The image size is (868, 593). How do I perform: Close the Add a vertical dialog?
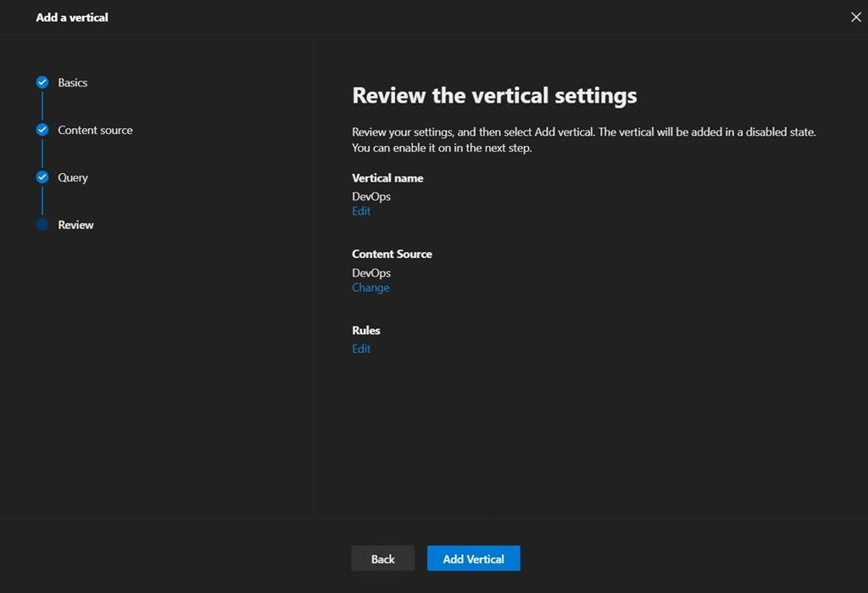click(856, 17)
